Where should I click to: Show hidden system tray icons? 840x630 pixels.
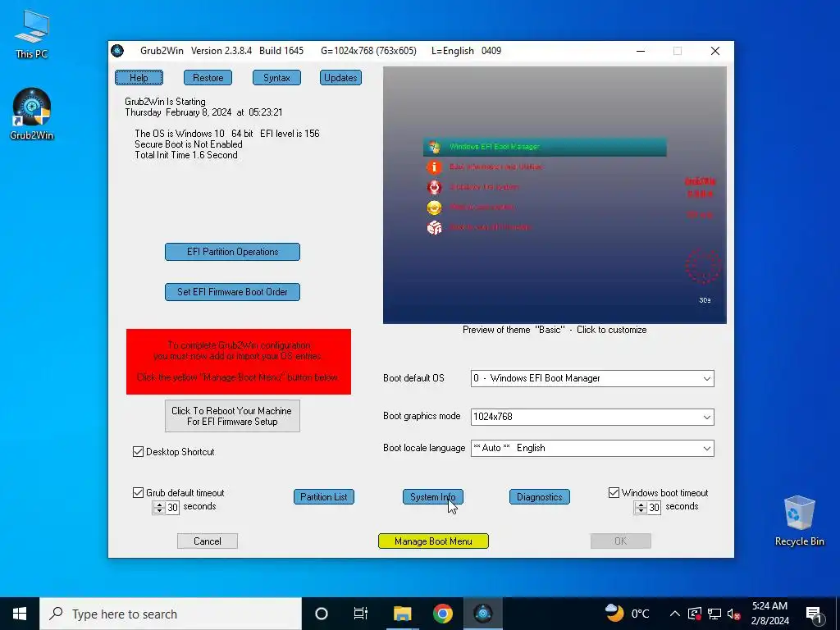point(675,614)
